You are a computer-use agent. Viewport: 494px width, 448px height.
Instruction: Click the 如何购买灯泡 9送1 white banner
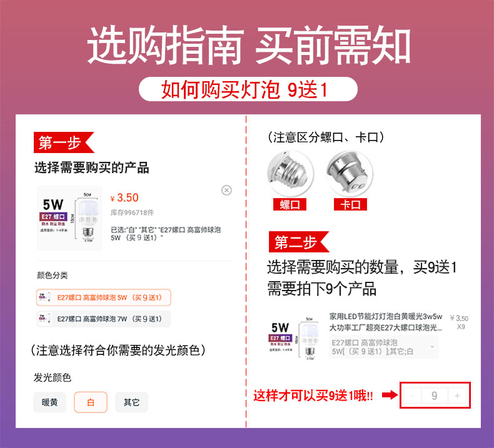click(248, 89)
